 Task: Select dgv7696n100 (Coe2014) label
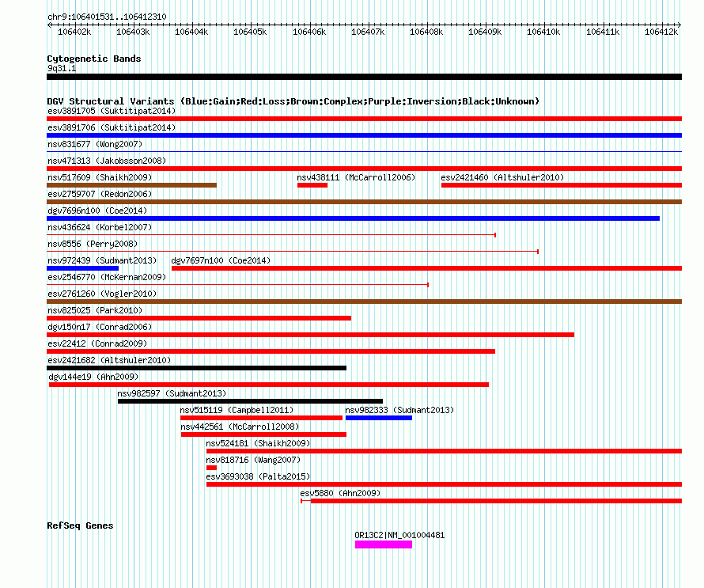[97, 211]
